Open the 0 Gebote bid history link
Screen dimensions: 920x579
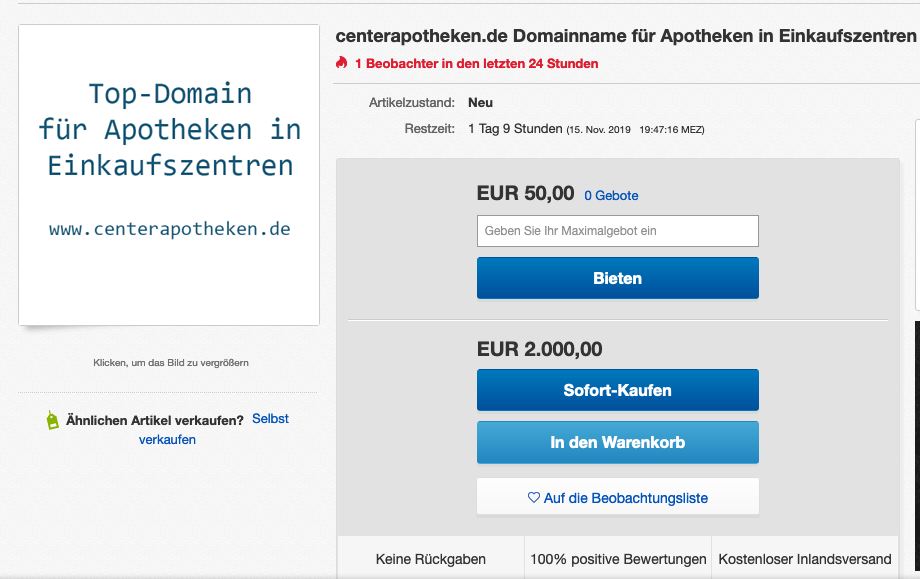pyautogui.click(x=611, y=196)
